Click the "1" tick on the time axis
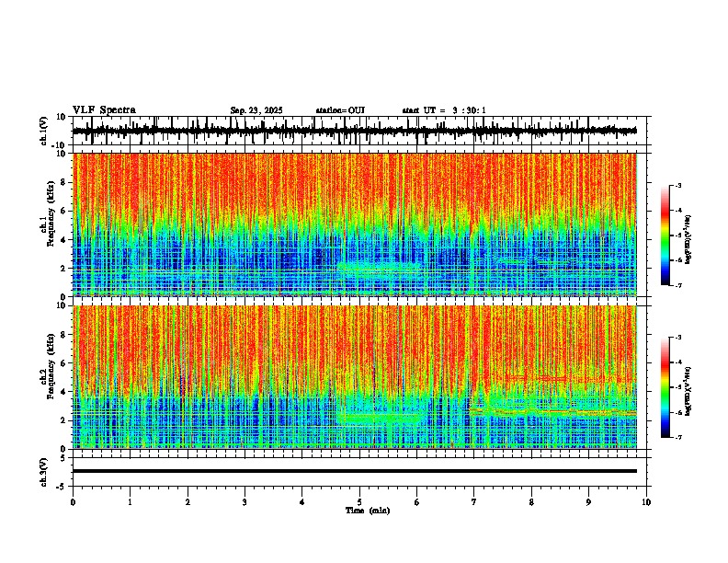The width and height of the screenshot is (728, 563). [130, 502]
